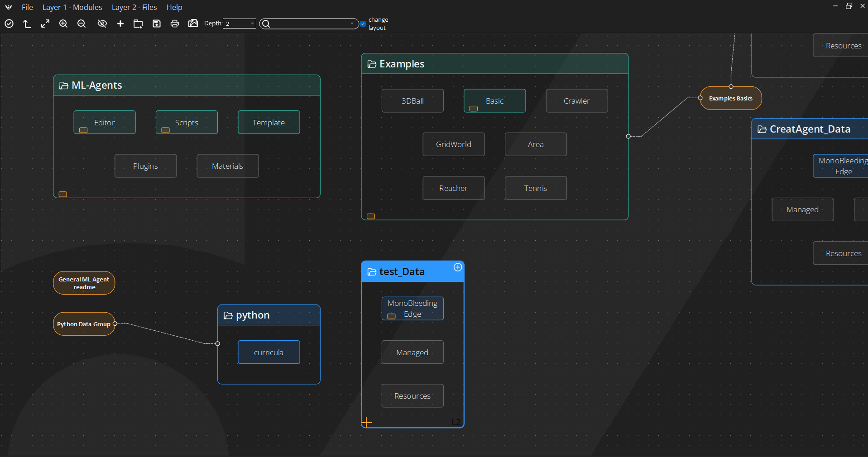Screen dimensions: 868x457
Task: Select the GridWorld node
Action: (x=454, y=144)
